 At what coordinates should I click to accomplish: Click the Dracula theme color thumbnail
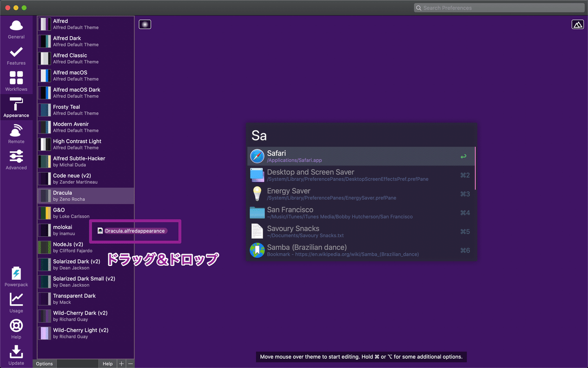[45, 196]
